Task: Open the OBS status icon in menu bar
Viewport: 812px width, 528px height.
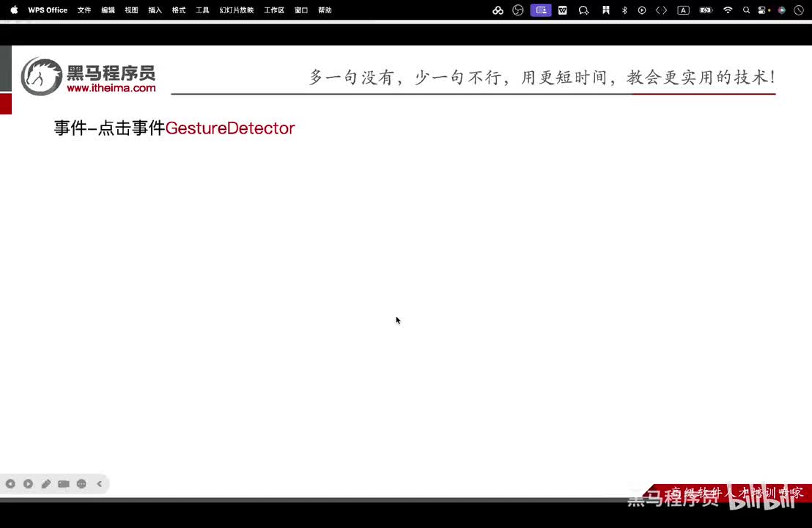Action: click(518, 10)
